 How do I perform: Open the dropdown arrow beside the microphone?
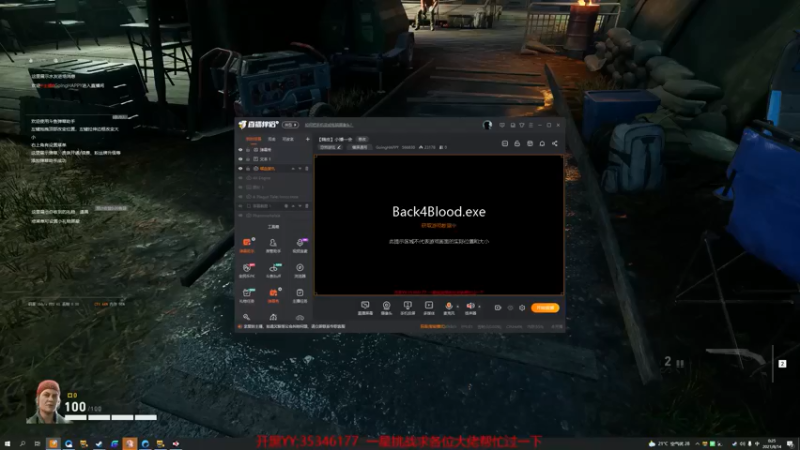click(457, 307)
